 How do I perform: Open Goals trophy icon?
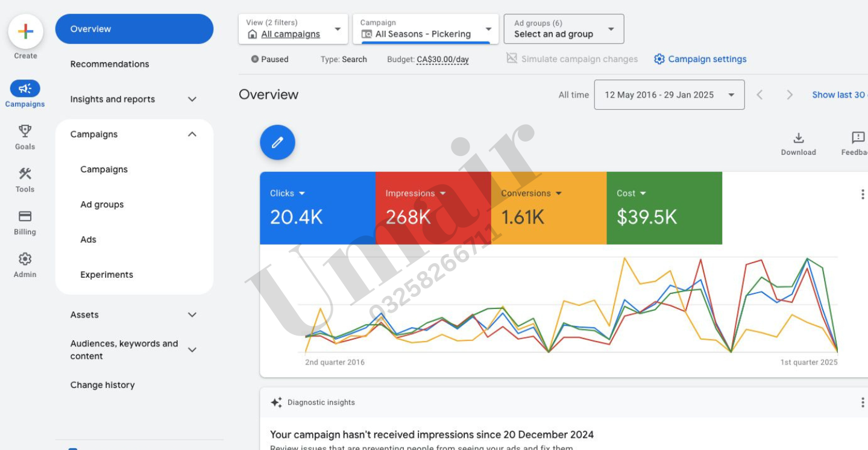[x=25, y=131]
